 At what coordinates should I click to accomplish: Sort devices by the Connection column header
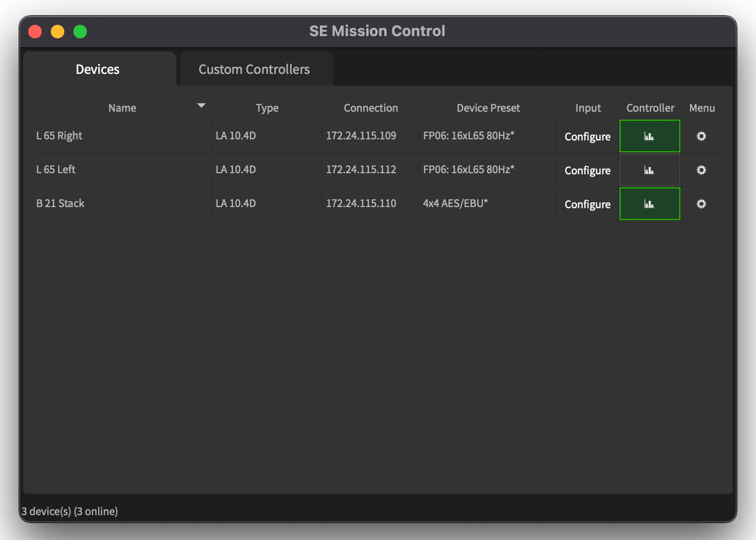371,108
